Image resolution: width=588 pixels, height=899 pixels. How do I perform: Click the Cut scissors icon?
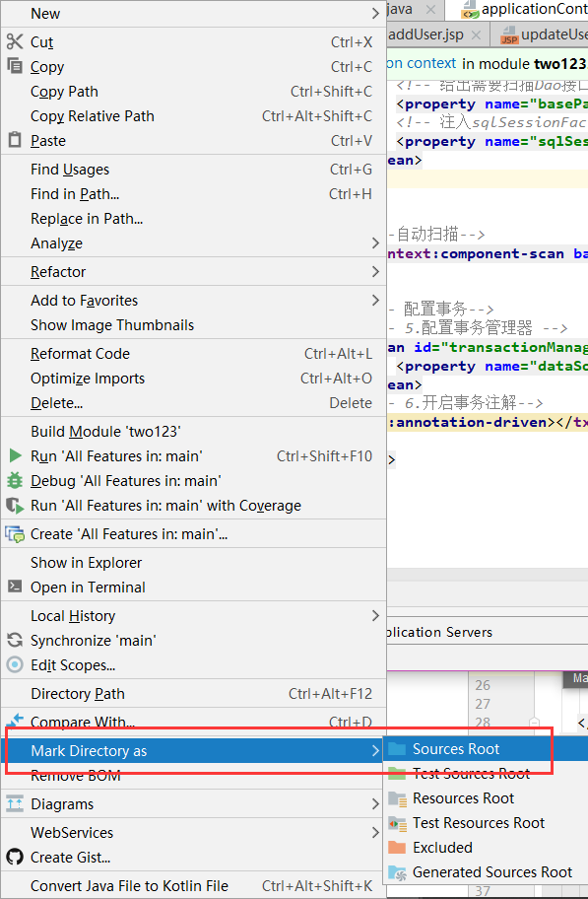(15, 41)
